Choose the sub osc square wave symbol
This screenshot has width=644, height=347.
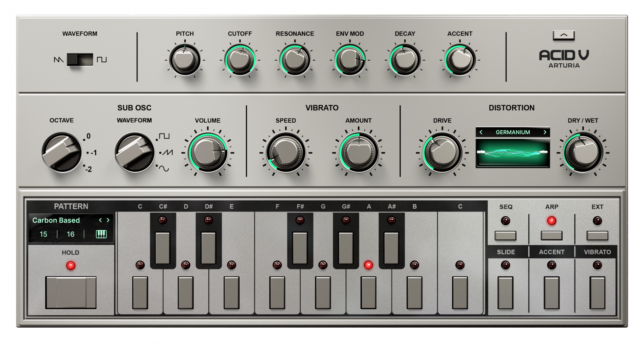pyautogui.click(x=164, y=136)
